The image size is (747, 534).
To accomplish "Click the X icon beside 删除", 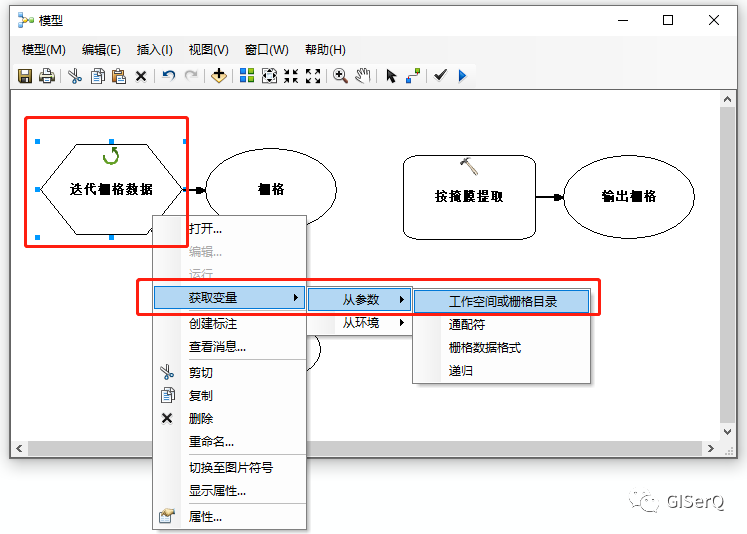I will point(167,418).
